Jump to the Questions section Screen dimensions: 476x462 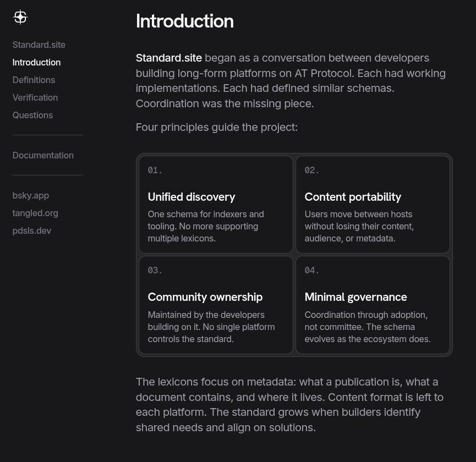pos(32,115)
